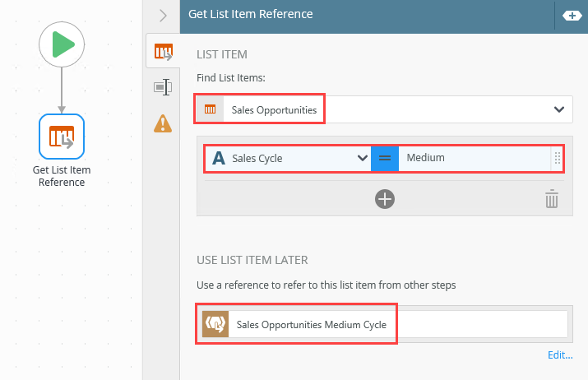Add a new filter with the plus icon
This screenshot has height=380, width=588.
click(385, 198)
